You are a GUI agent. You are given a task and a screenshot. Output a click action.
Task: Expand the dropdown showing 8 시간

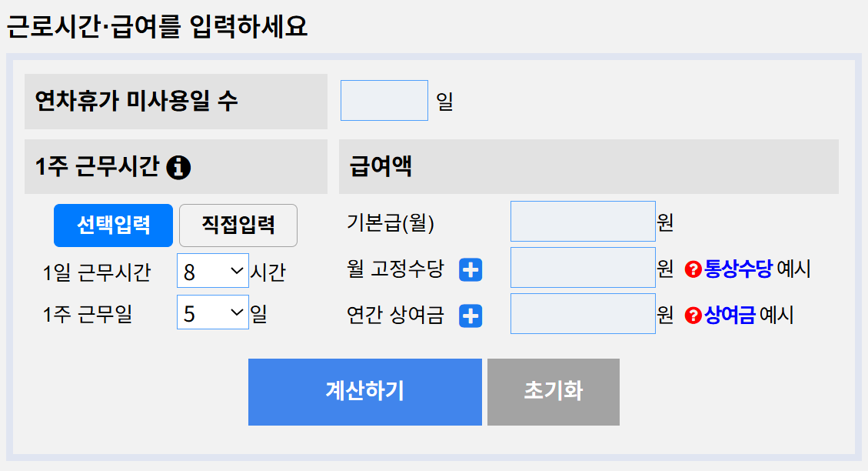pyautogui.click(x=212, y=269)
